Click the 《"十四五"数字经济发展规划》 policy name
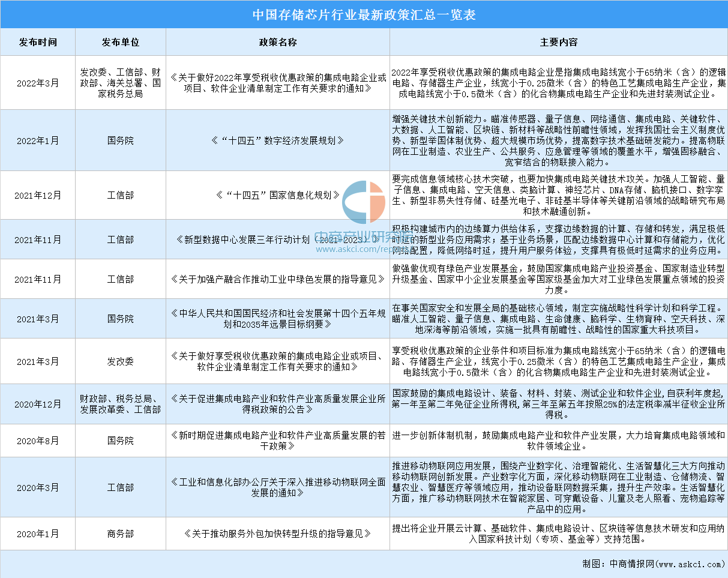Screen dimensions: 728x578 click(x=277, y=140)
